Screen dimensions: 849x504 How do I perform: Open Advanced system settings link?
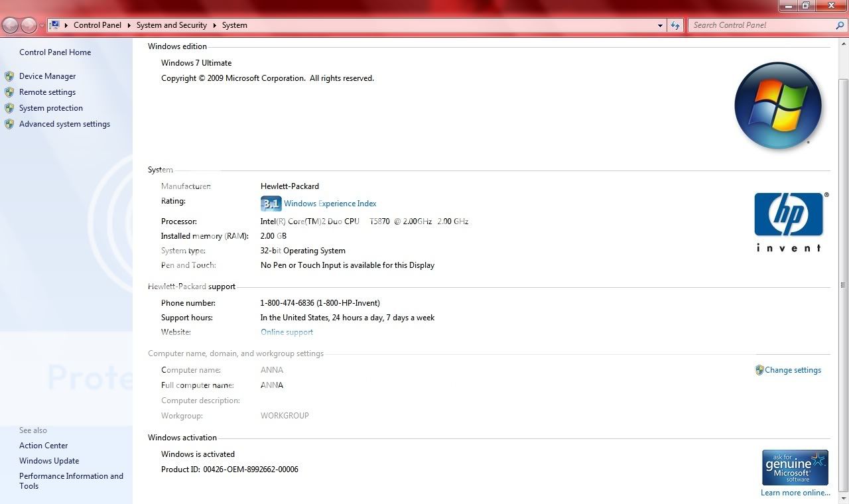64,124
